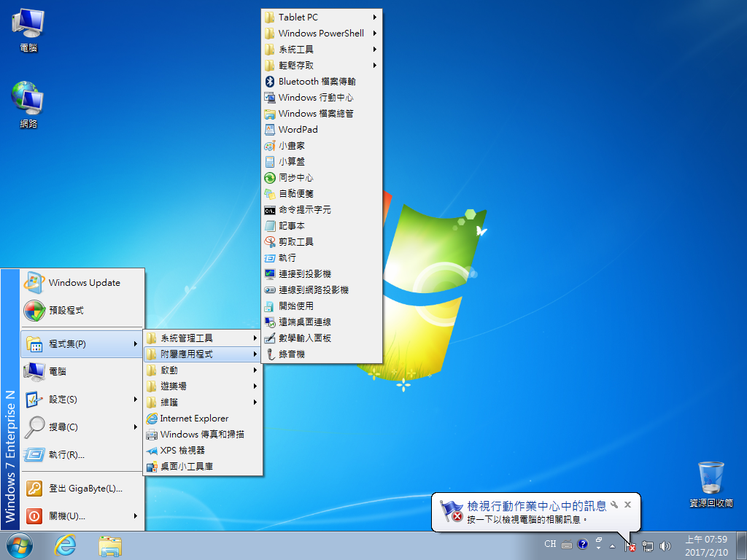747x560 pixels.
Task: Click the XPS 檢視器 icon
Action: click(x=152, y=451)
